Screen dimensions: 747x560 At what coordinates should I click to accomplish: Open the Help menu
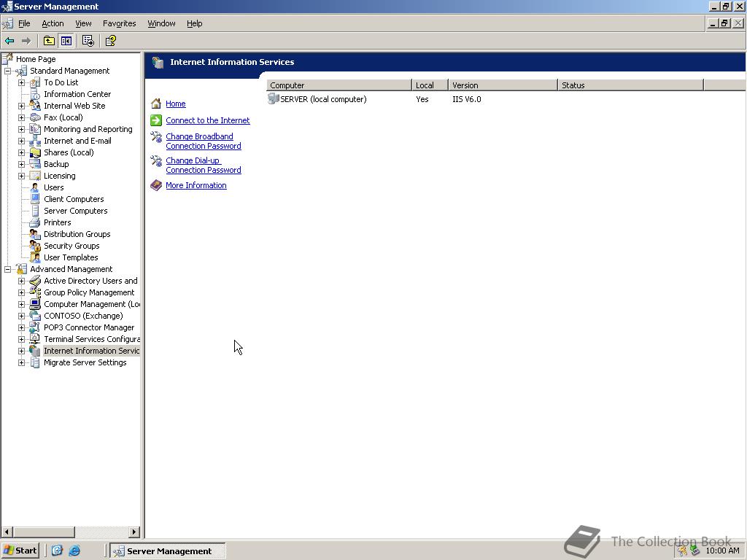[x=194, y=23]
